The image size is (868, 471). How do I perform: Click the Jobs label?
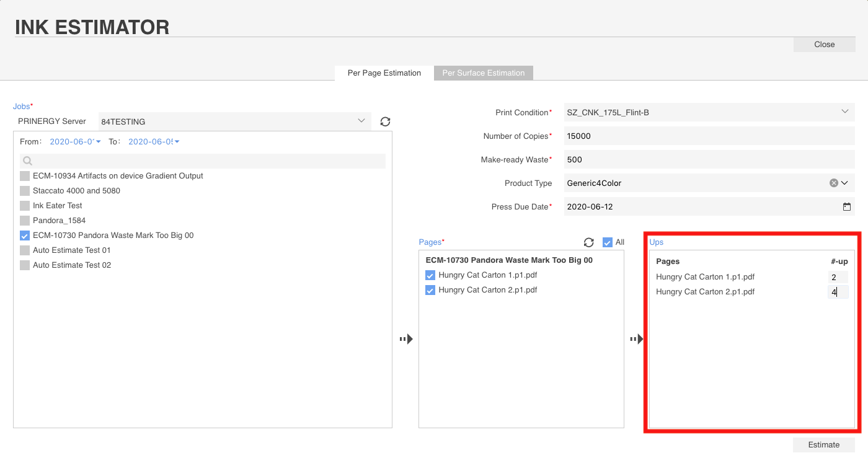pyautogui.click(x=22, y=107)
